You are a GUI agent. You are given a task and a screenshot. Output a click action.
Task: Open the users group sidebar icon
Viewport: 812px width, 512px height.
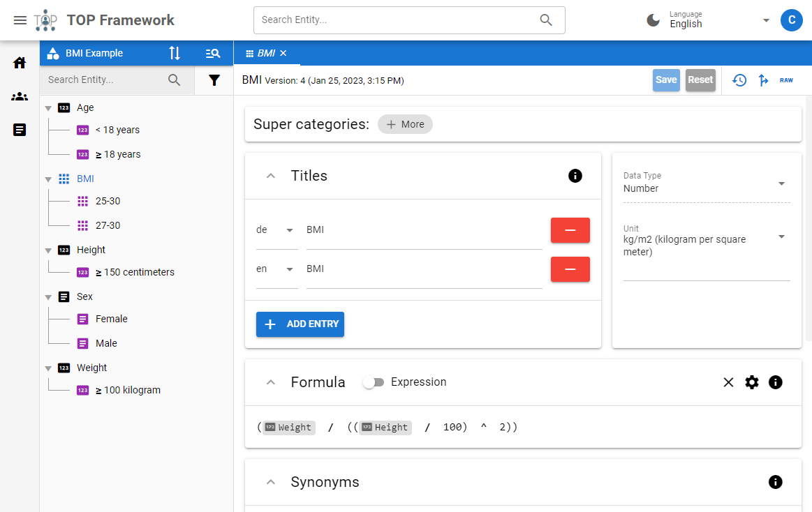coord(20,96)
